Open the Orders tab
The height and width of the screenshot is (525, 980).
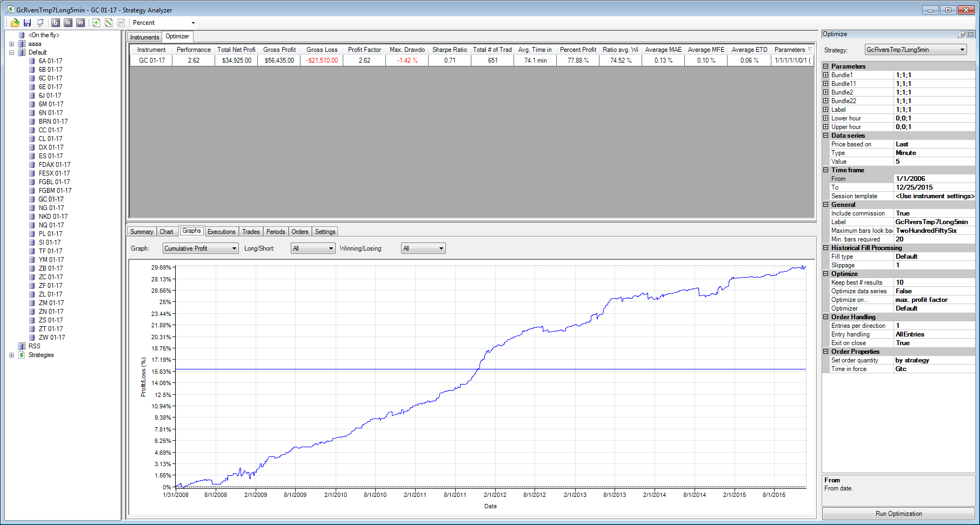(300, 232)
